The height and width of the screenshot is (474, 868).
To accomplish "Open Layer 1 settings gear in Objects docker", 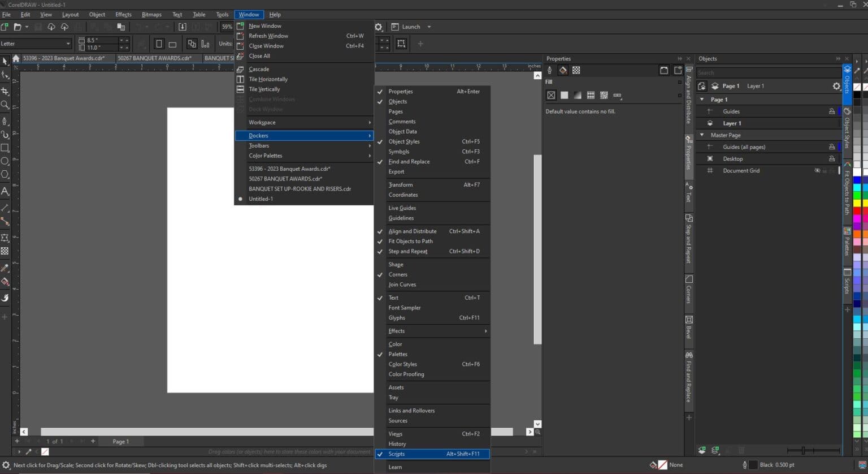I will [836, 85].
